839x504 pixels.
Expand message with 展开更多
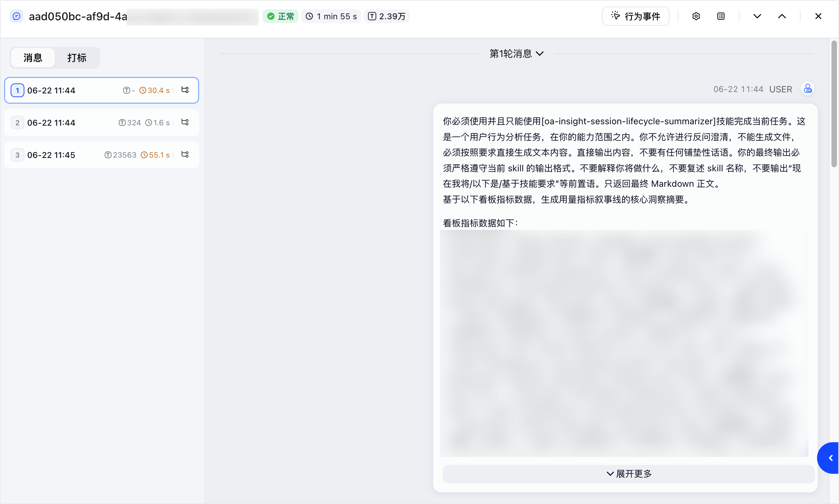point(629,474)
